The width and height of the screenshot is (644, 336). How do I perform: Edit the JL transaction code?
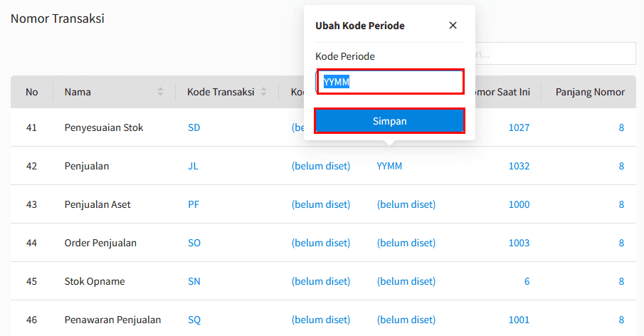pyautogui.click(x=193, y=166)
